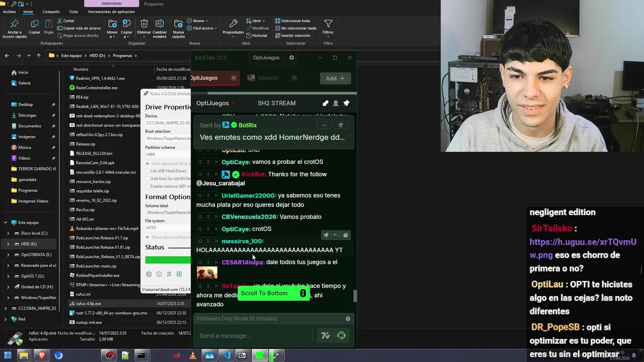Ban icon beside messirve_100 message
This screenshot has width=644, height=362.
tap(200, 241)
